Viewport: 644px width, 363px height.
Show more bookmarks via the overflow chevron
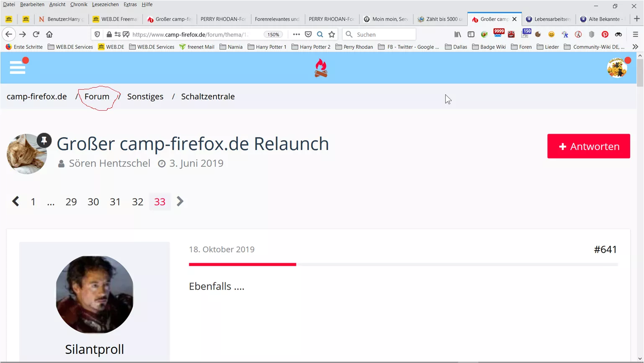point(635,47)
